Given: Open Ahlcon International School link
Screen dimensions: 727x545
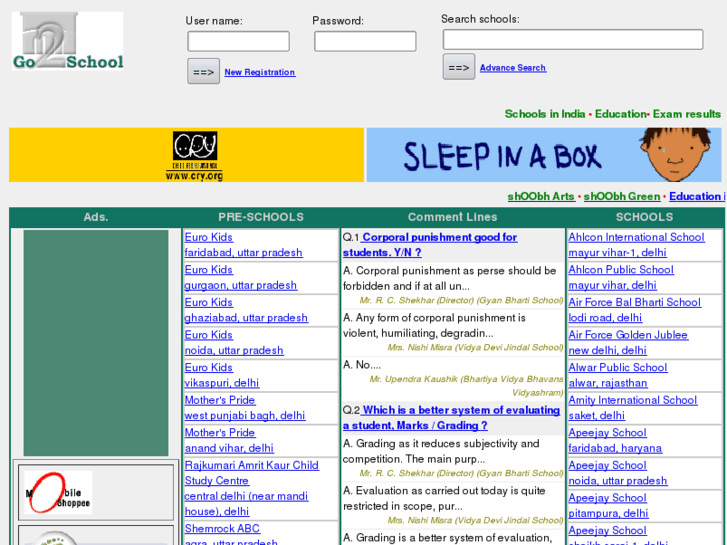Looking at the screenshot, I should 637,245.
